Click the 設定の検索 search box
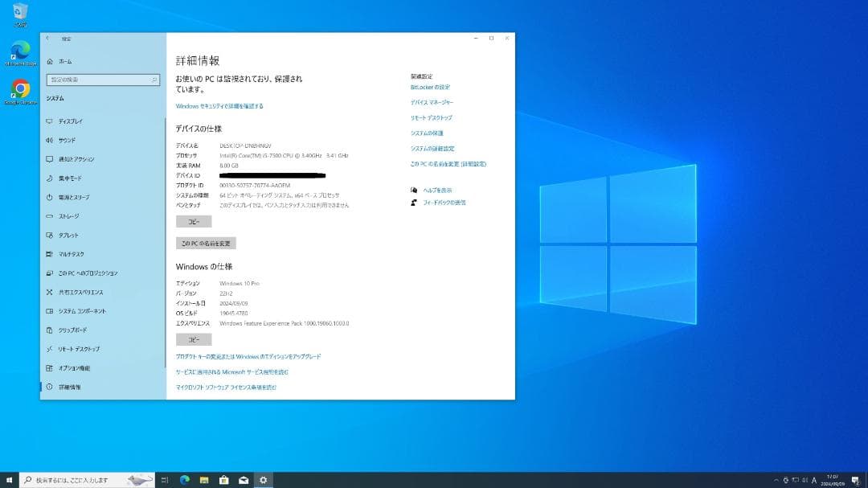This screenshot has width=868, height=488. pos(103,80)
